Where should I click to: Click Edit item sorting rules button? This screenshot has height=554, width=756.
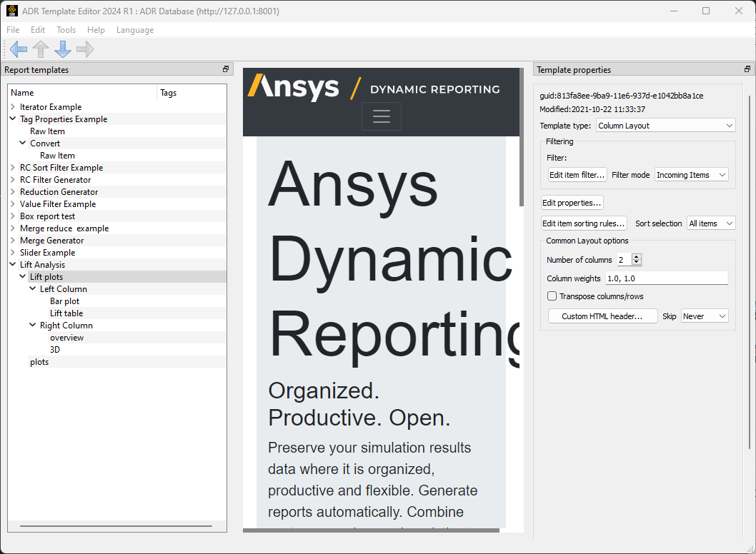pos(583,223)
